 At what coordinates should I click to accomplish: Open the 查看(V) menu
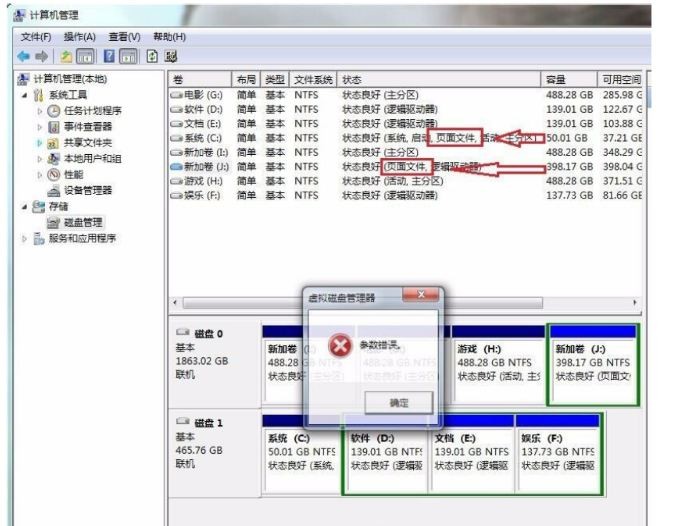pyautogui.click(x=124, y=37)
